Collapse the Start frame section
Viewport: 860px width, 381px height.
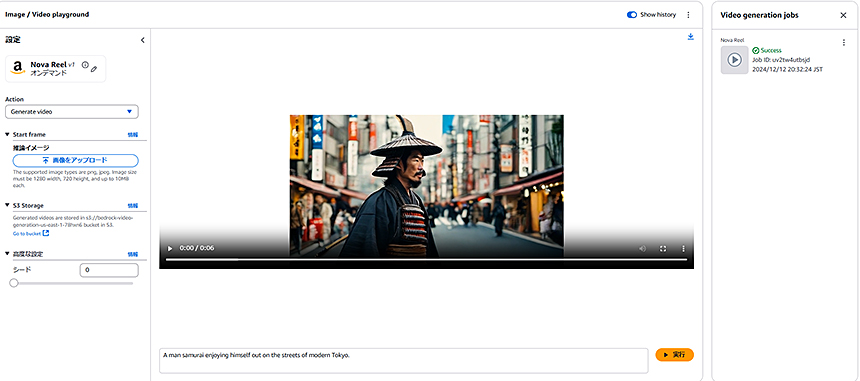coord(7,134)
